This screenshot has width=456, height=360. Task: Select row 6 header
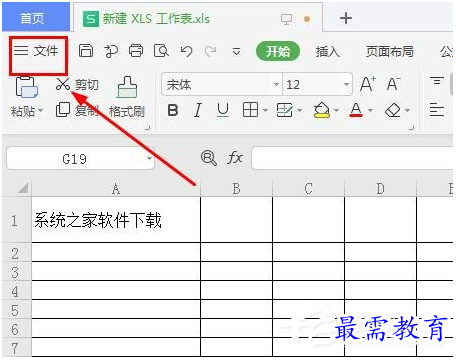click(16, 329)
